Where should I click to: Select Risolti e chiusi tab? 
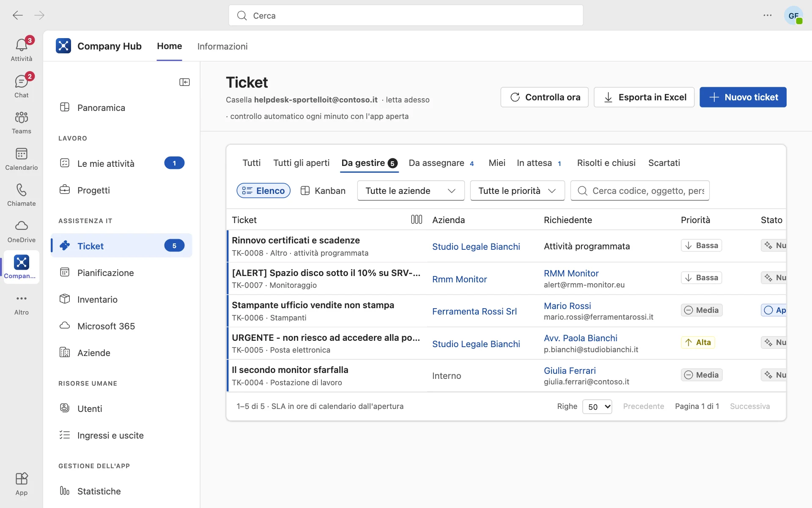(x=606, y=163)
